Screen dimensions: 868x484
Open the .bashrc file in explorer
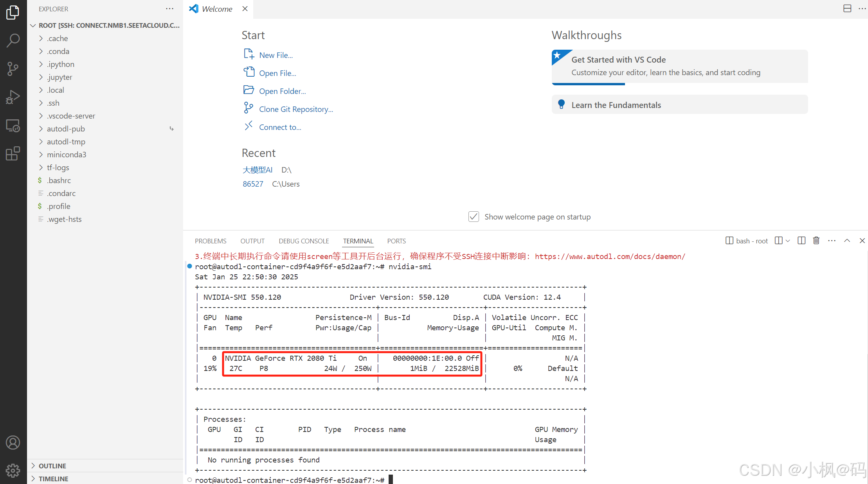pyautogui.click(x=59, y=180)
